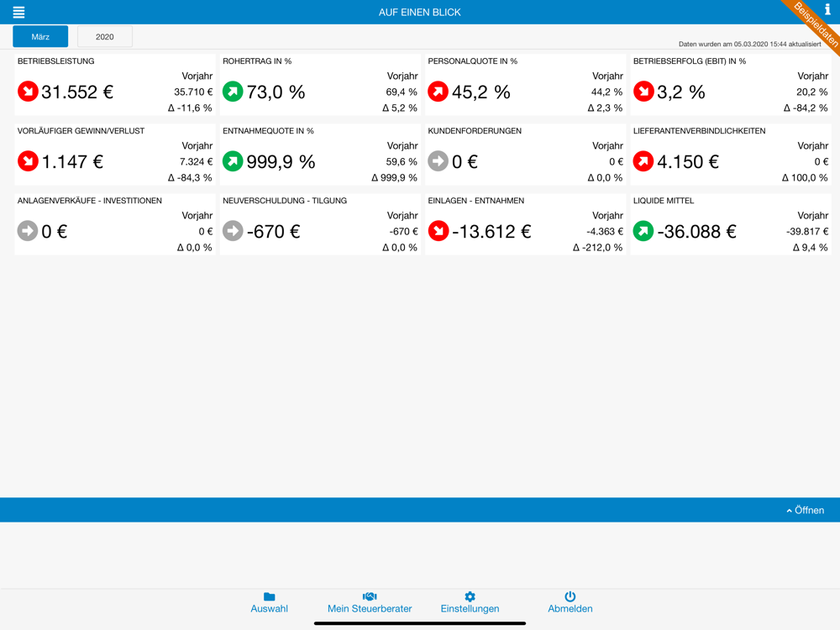Viewport: 840px width, 630px height.
Task: Click Abmelden power icon to log out
Action: (x=570, y=596)
